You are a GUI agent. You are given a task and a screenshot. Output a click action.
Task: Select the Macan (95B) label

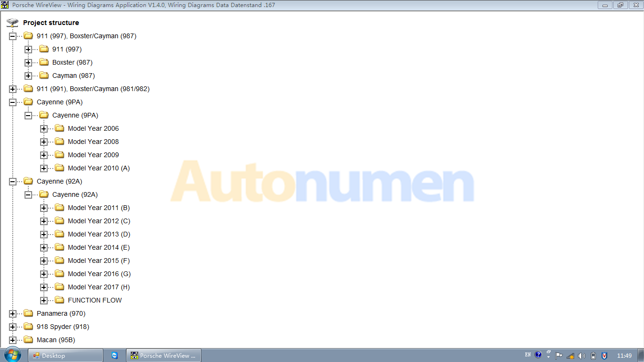[x=56, y=340]
